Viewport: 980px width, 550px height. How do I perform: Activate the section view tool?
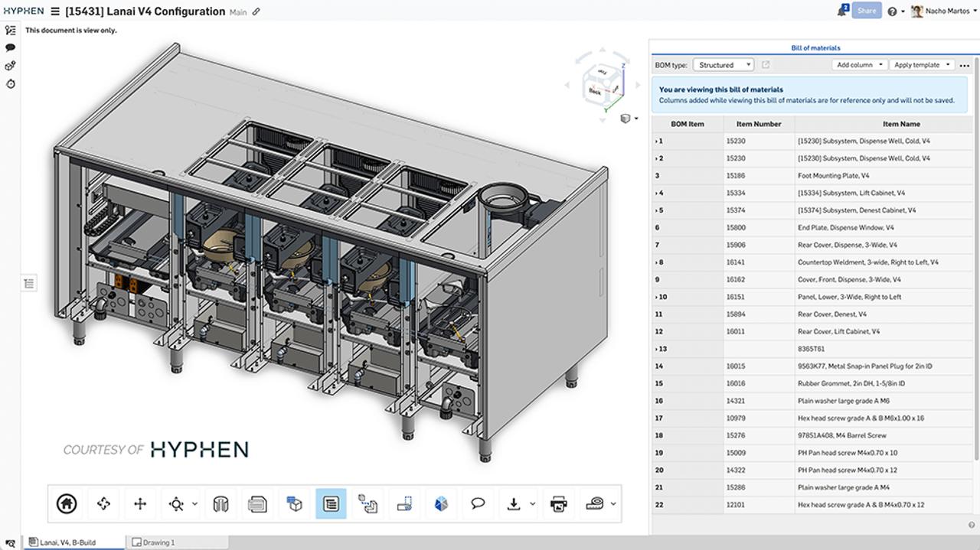click(220, 503)
